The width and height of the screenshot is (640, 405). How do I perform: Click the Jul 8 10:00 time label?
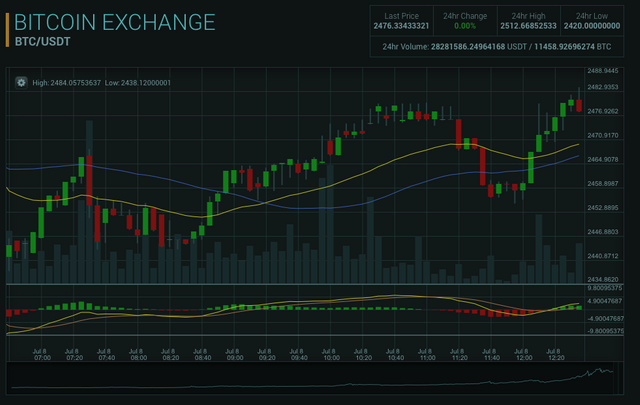331,354
